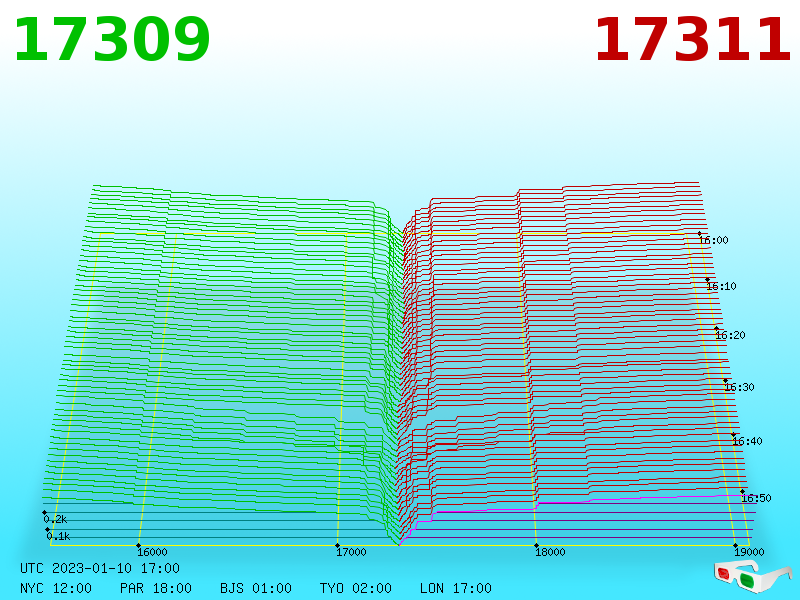Click the 16:40 time axis marker
Image resolution: width=800 pixels, height=600 pixels.
(747, 441)
